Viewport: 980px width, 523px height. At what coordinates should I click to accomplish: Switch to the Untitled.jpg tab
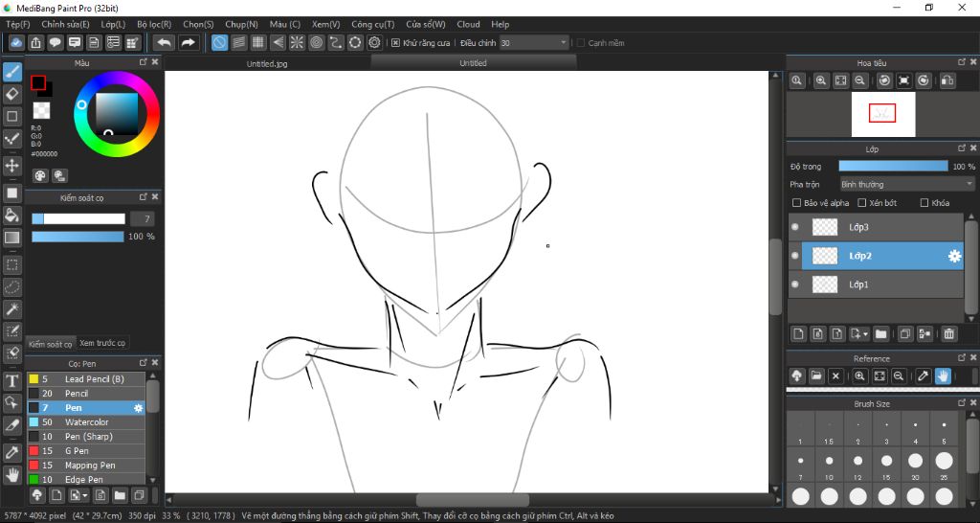click(x=267, y=63)
